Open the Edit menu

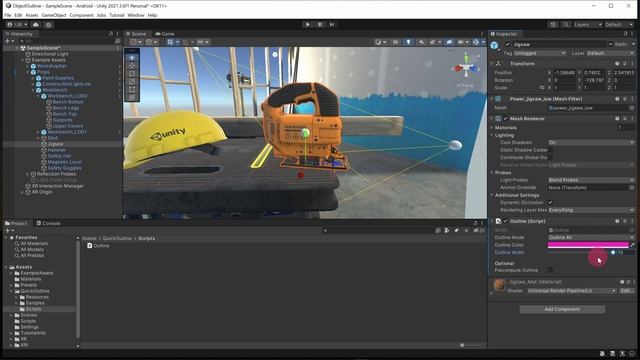[18, 15]
